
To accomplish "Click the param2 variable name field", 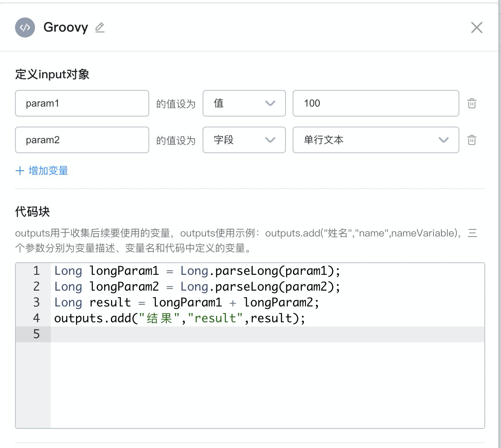I will (82, 140).
